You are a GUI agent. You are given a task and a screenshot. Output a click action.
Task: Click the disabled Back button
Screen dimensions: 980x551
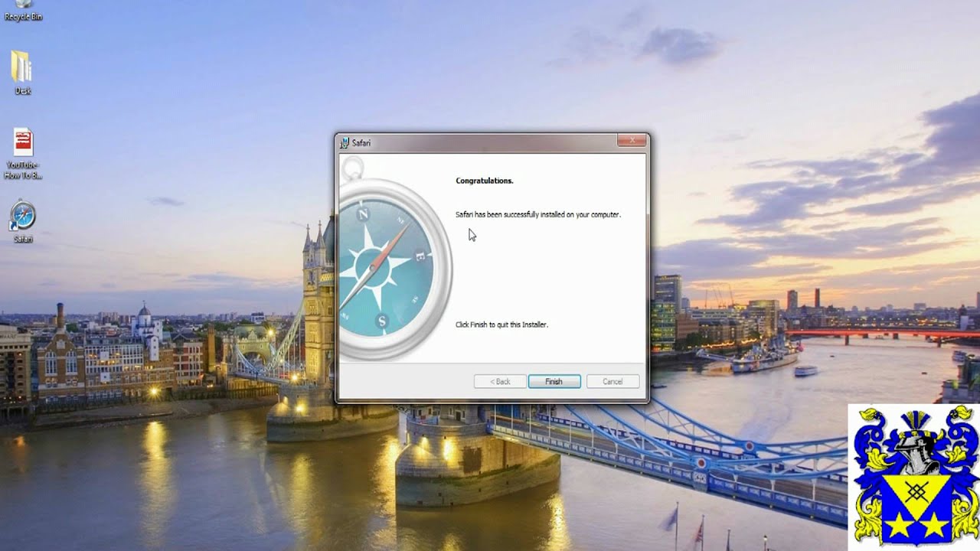tap(500, 381)
